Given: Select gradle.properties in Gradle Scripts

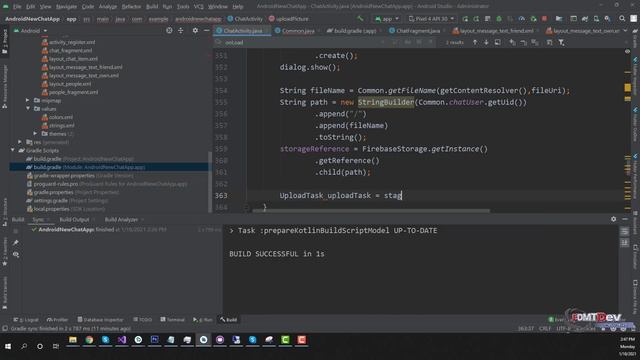Looking at the screenshot, I should (73, 192).
